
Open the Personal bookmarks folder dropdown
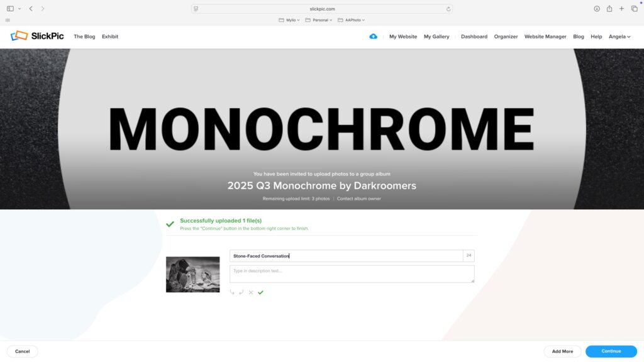(x=319, y=20)
